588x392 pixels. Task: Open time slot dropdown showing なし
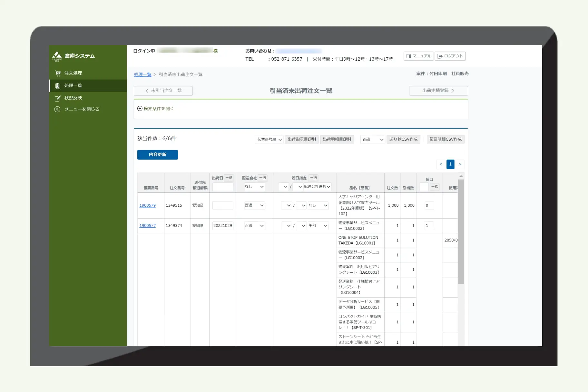coord(318,205)
